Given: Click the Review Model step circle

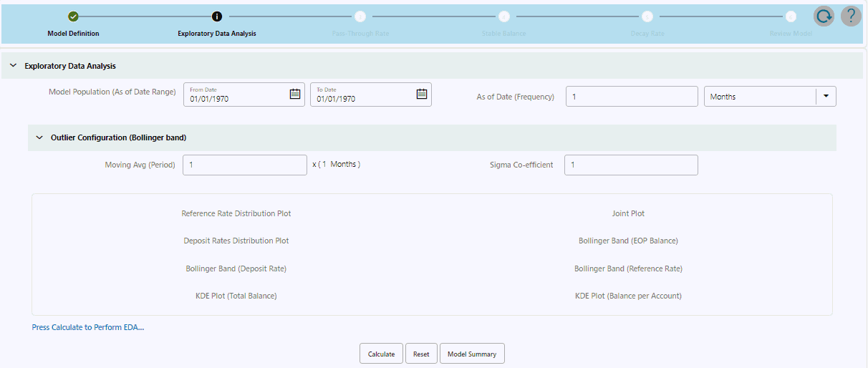Looking at the screenshot, I should [791, 16].
